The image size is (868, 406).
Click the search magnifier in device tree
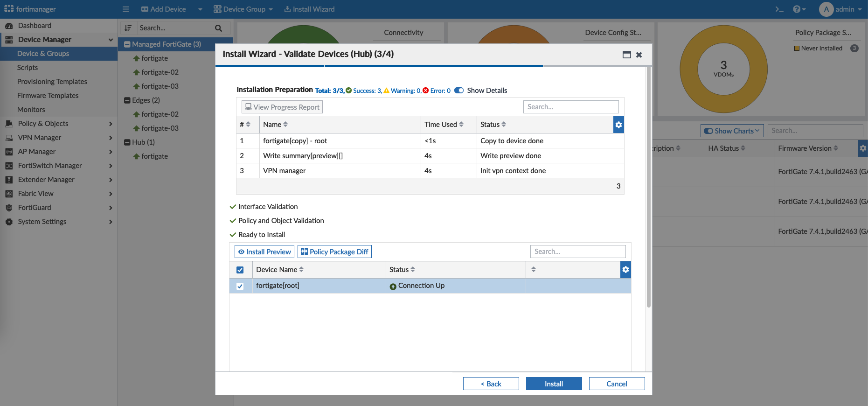point(218,28)
